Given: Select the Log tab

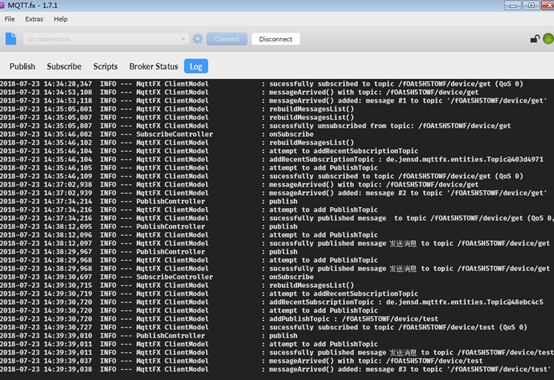Looking at the screenshot, I should 196,66.
